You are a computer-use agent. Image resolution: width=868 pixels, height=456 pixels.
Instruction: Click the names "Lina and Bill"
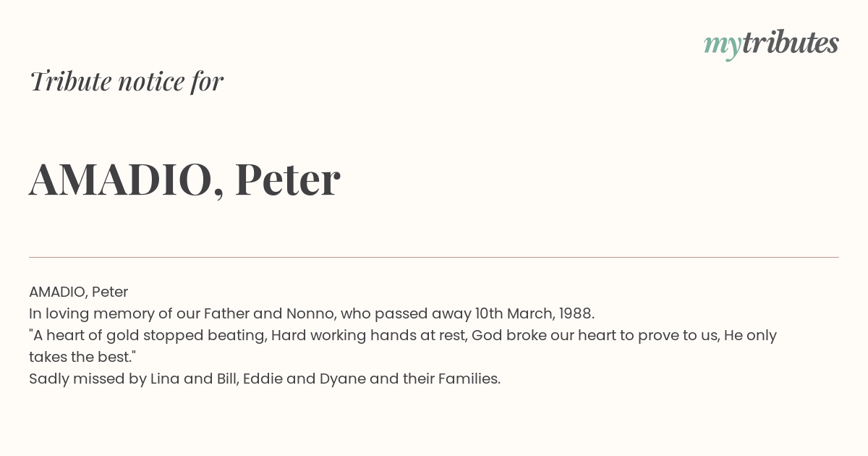[x=194, y=379]
